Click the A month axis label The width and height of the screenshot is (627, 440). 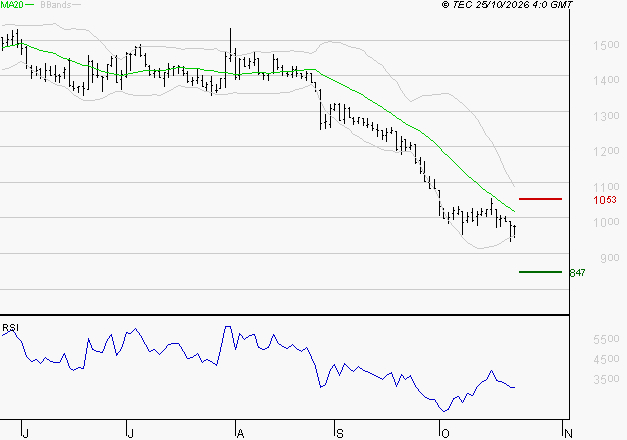click(x=240, y=433)
